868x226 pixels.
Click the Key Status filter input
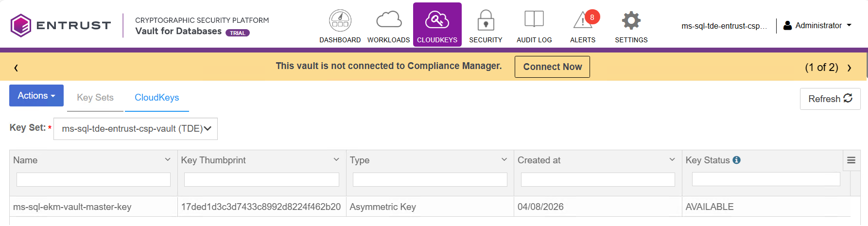(766, 179)
